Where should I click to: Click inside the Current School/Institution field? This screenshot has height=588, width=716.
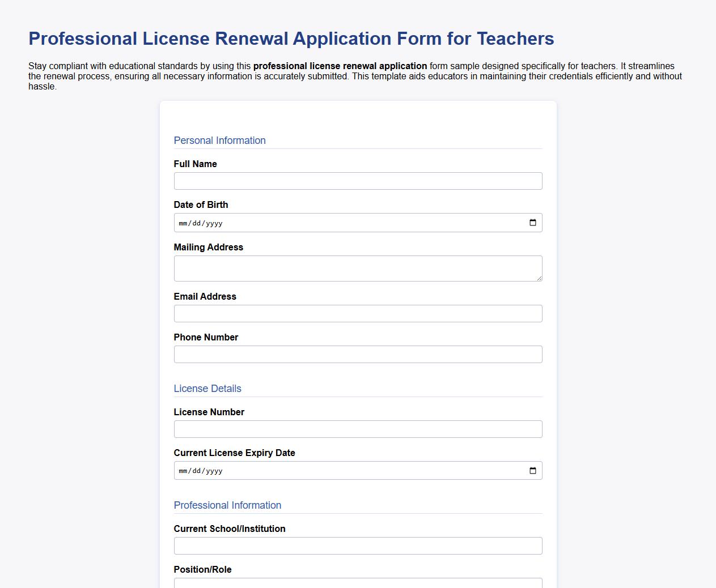(x=357, y=546)
